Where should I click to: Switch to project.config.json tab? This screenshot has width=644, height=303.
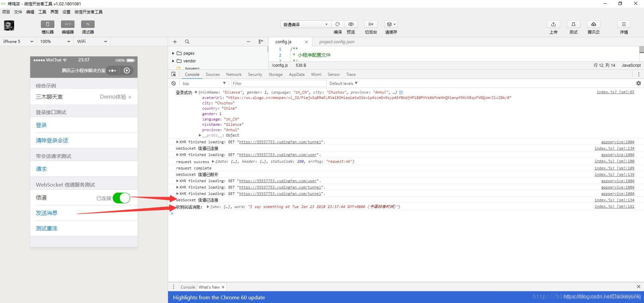[337, 42]
